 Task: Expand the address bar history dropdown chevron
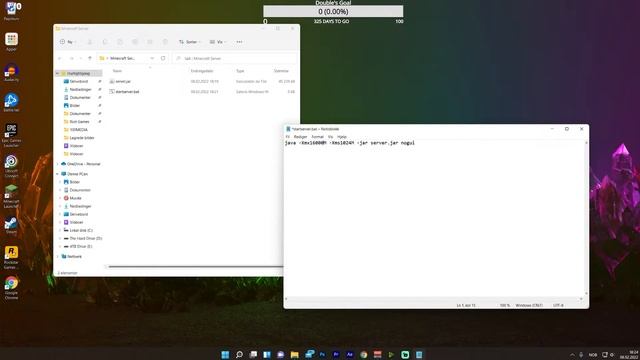click(x=152, y=58)
